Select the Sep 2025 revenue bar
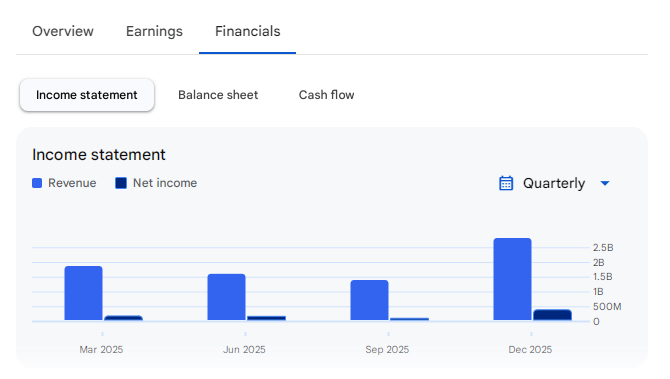This screenshot has width=670, height=379. click(370, 300)
